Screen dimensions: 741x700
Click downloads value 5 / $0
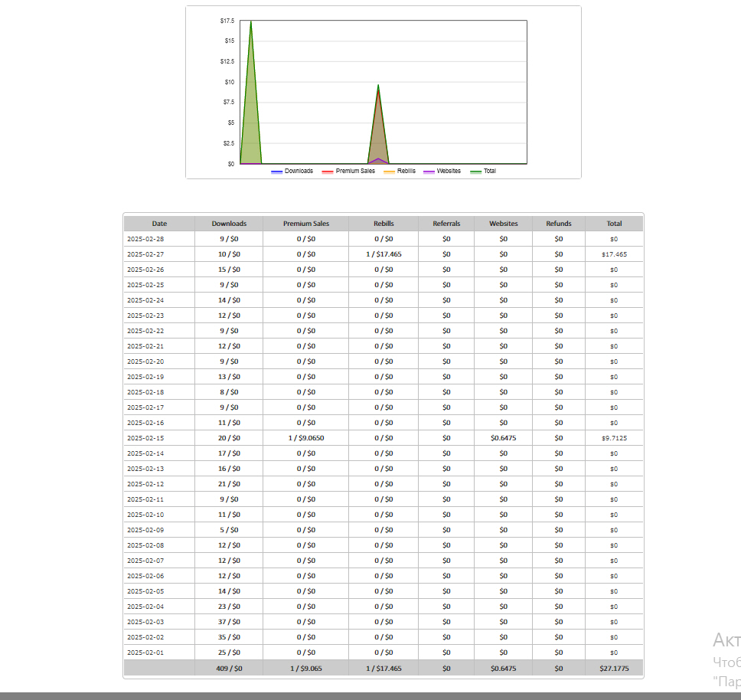[229, 530]
